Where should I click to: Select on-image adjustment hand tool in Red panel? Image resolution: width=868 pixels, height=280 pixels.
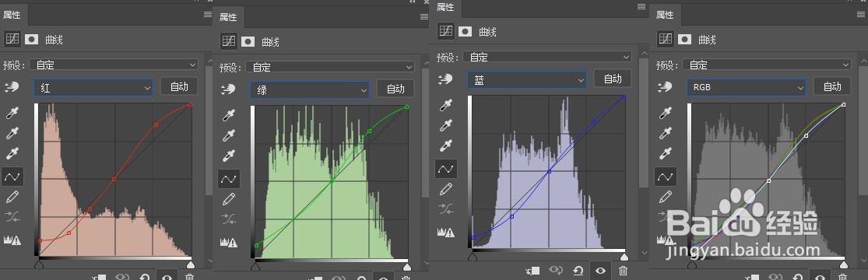11,87
